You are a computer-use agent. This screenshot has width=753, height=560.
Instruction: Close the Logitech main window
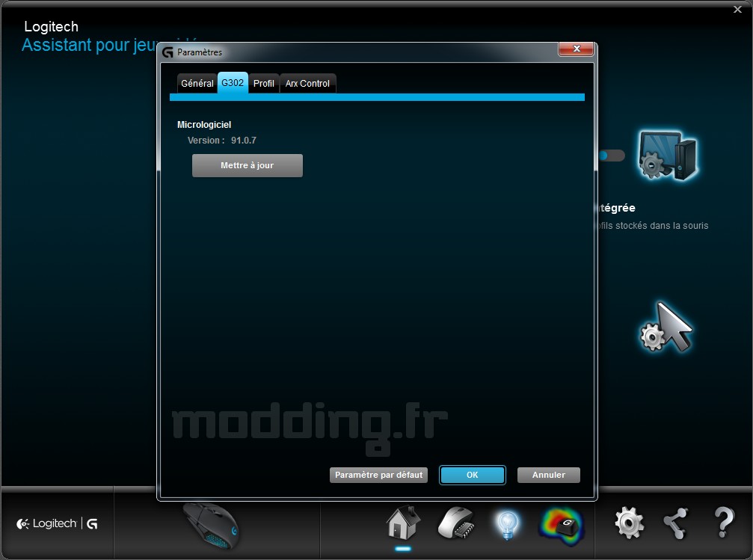737,9
